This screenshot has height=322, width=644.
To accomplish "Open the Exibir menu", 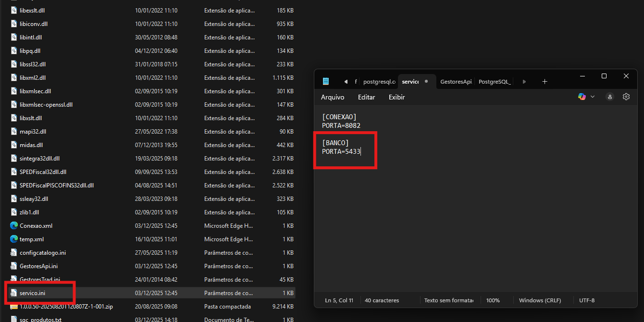I will coord(396,97).
